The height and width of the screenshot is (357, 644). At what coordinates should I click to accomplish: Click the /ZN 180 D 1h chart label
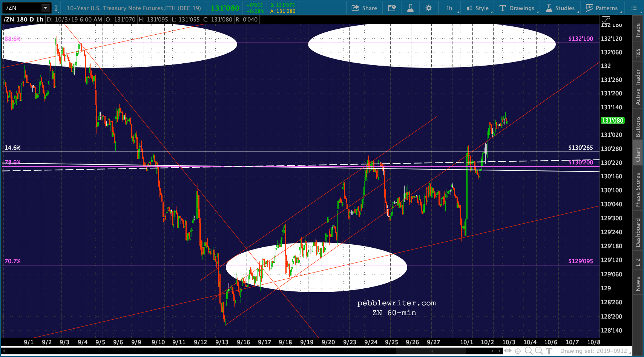pos(24,20)
